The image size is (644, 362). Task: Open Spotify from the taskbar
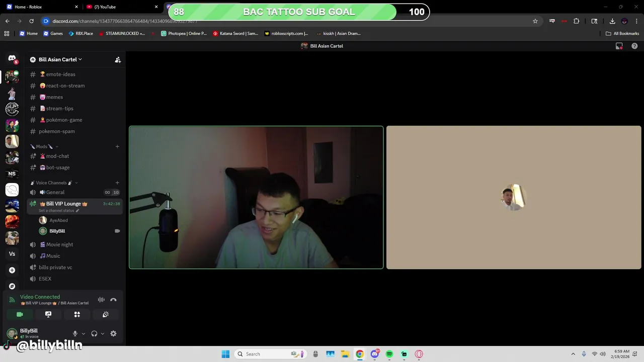[x=389, y=354]
